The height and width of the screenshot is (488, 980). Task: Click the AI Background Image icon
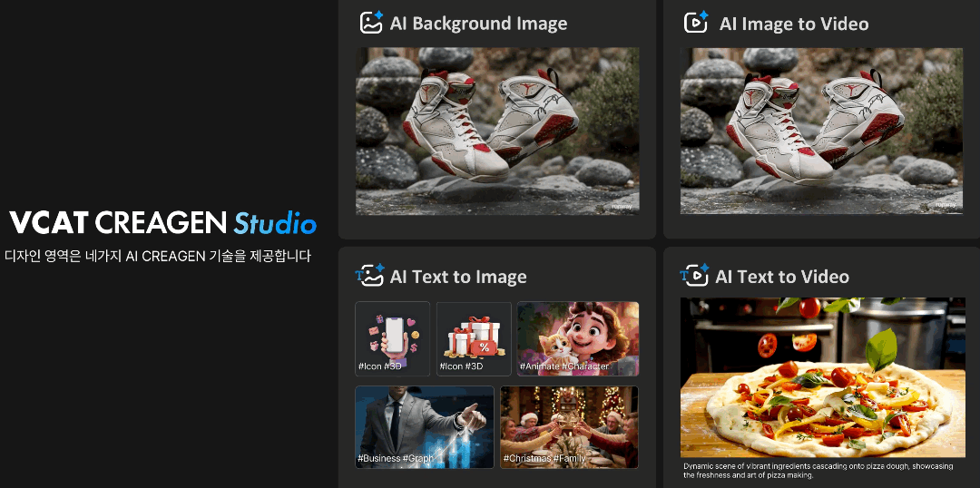[371, 23]
